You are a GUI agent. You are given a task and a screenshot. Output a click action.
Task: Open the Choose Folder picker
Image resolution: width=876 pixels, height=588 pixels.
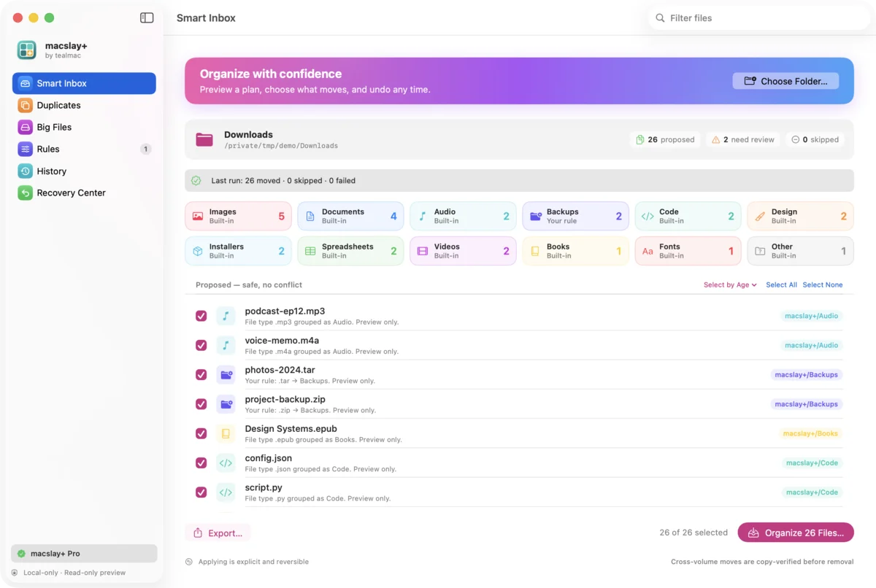coord(785,81)
